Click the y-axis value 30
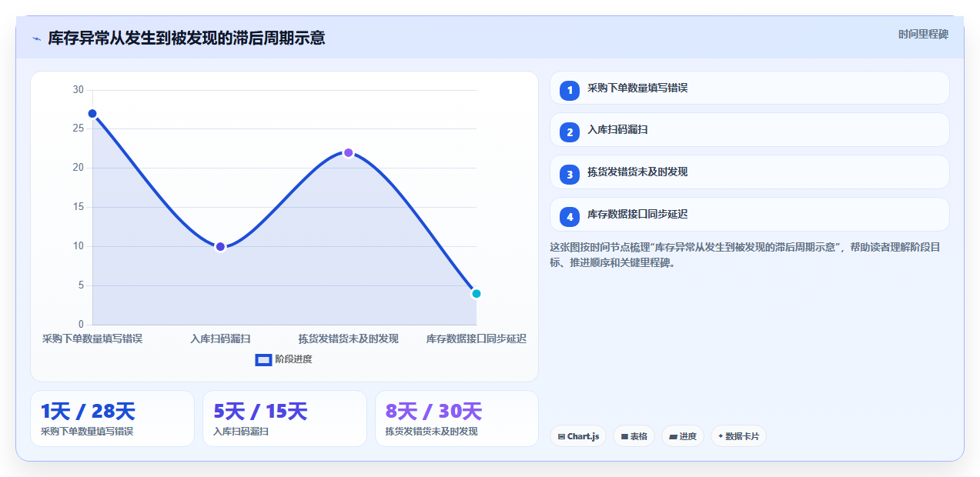The image size is (980, 477). click(78, 90)
